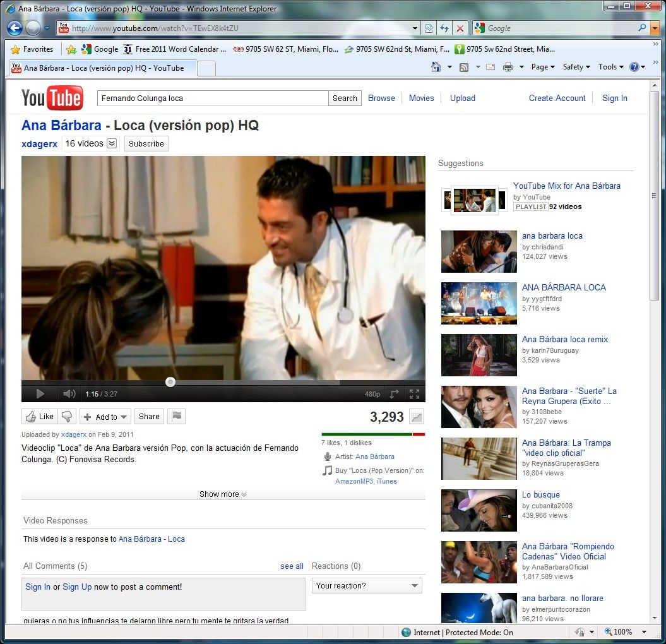
Task: Enter full screen video mode
Action: [x=414, y=394]
